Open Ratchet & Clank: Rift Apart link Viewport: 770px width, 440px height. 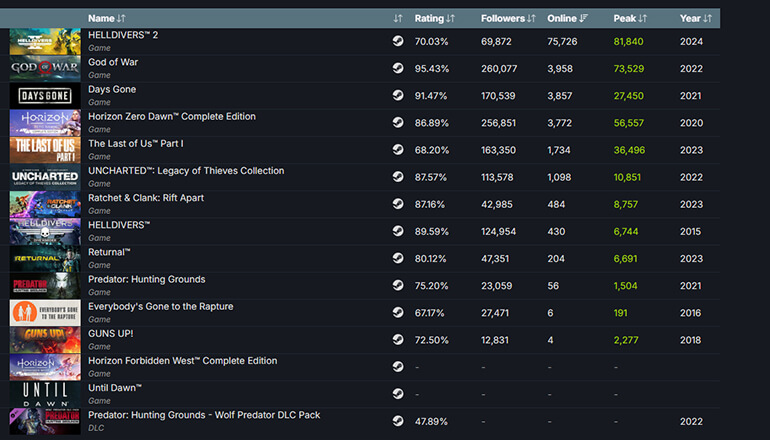tap(146, 198)
